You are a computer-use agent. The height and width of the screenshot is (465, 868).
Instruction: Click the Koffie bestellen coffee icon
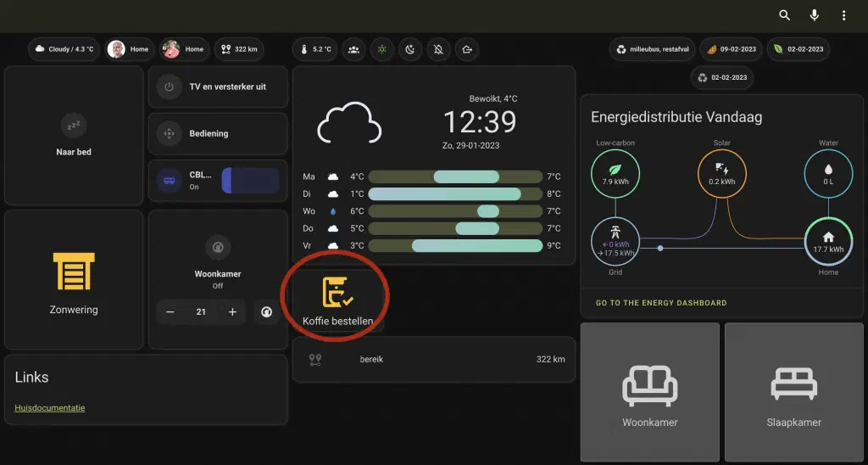[x=337, y=292]
